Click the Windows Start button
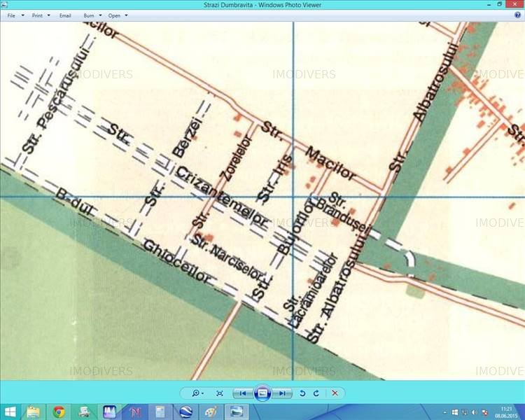Screen dimensions: 525x420 coord(10,412)
